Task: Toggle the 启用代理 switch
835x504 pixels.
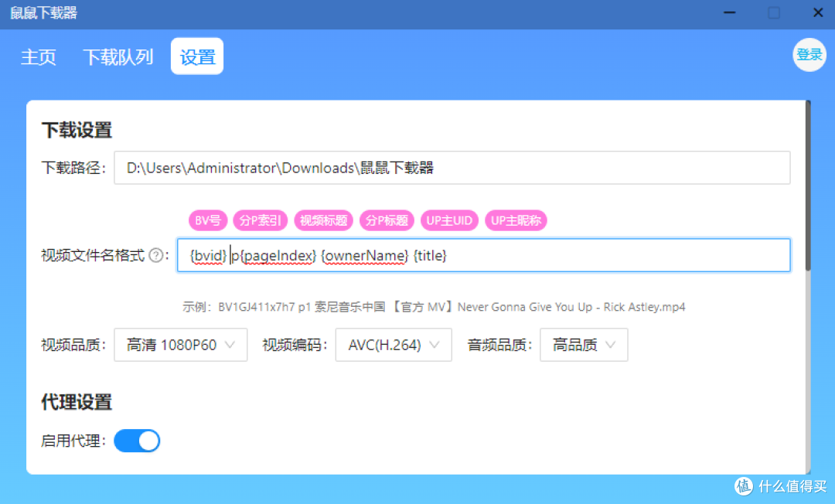Action: pos(137,441)
